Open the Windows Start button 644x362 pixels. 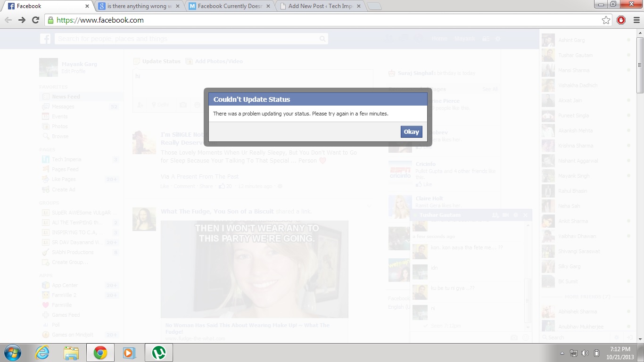pyautogui.click(x=13, y=353)
